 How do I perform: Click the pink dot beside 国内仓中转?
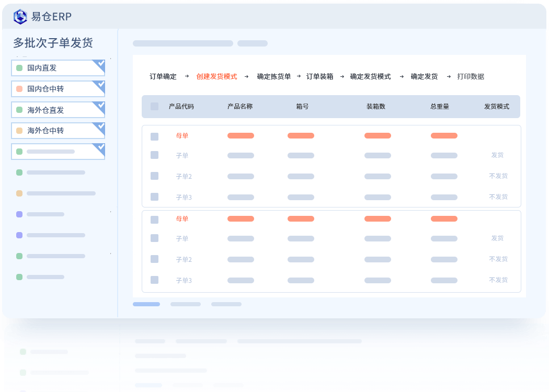point(20,89)
